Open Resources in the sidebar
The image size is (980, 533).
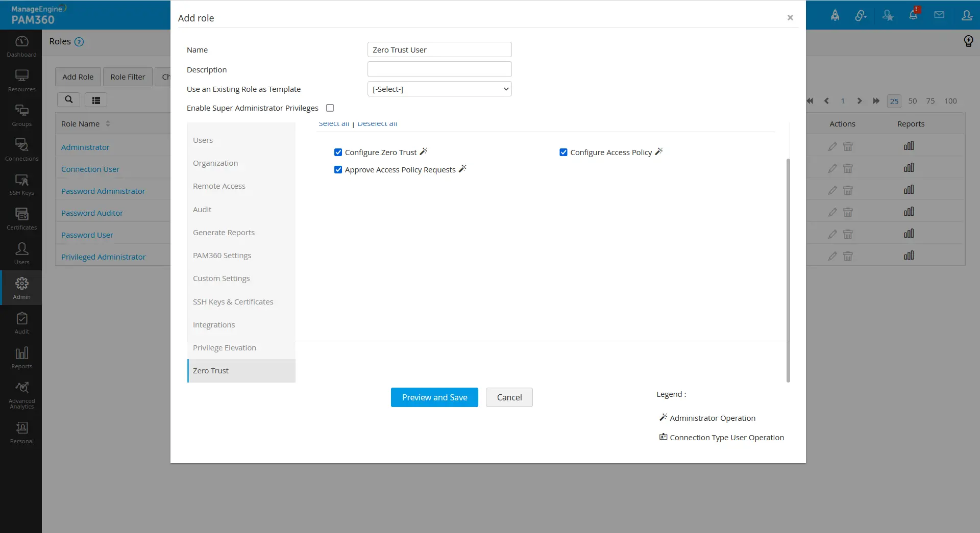pyautogui.click(x=21, y=81)
